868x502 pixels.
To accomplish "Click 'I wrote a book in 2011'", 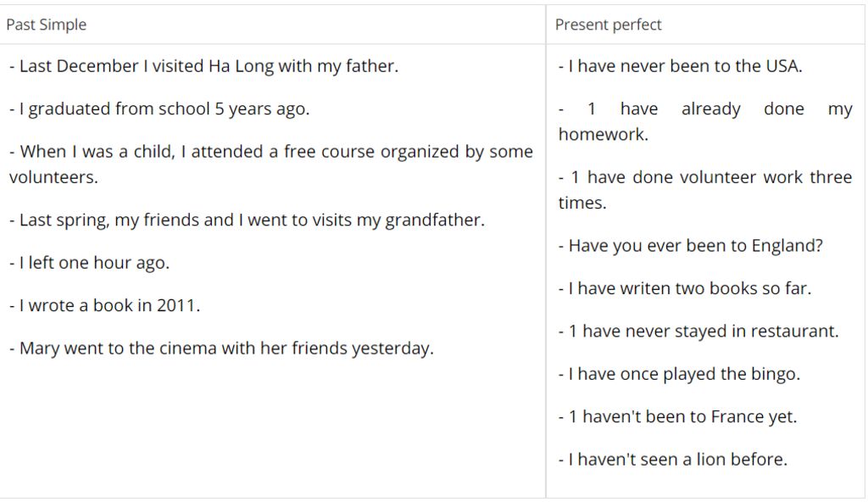I will (x=104, y=305).
